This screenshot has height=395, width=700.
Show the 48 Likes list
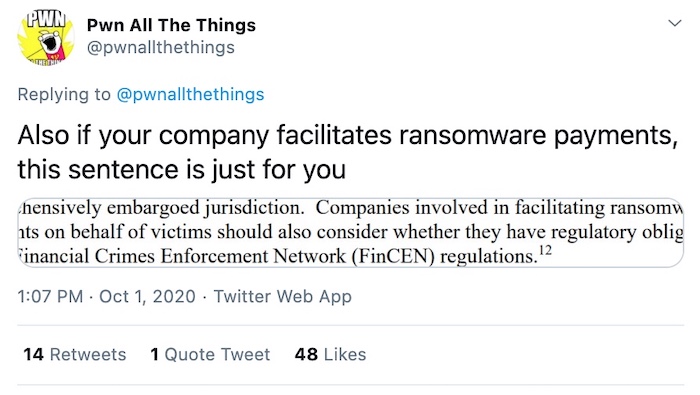point(330,354)
